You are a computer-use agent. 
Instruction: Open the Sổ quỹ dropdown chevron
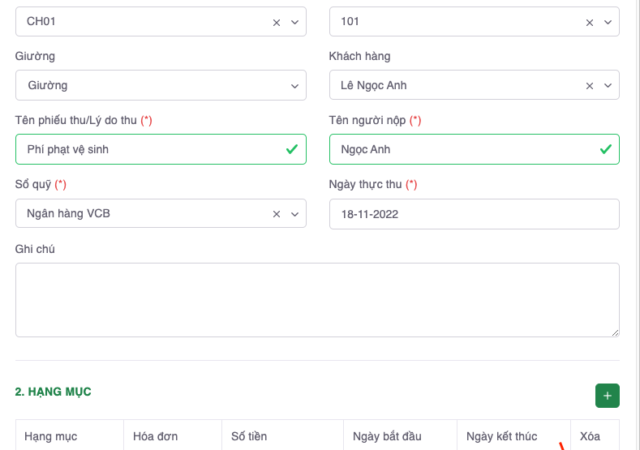tap(295, 214)
